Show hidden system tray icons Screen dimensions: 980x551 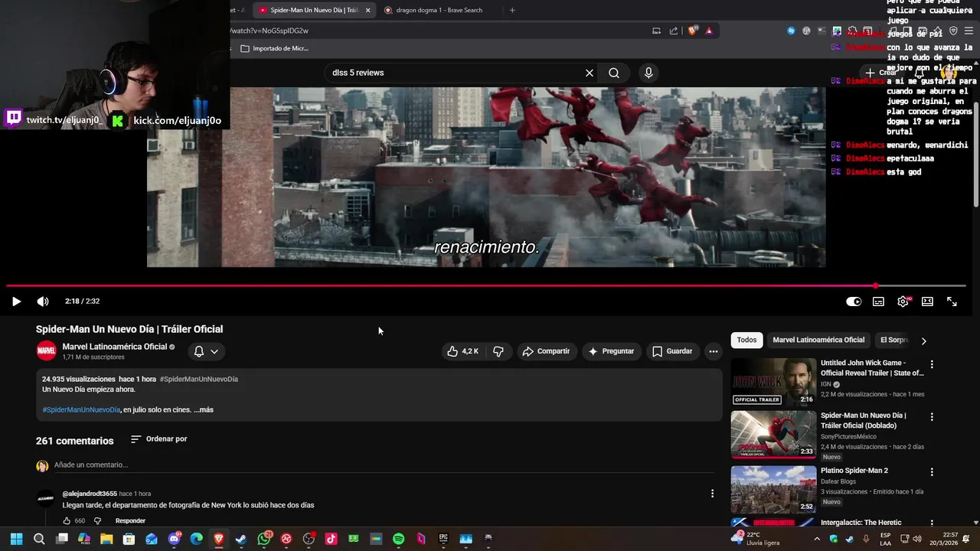pos(817,539)
